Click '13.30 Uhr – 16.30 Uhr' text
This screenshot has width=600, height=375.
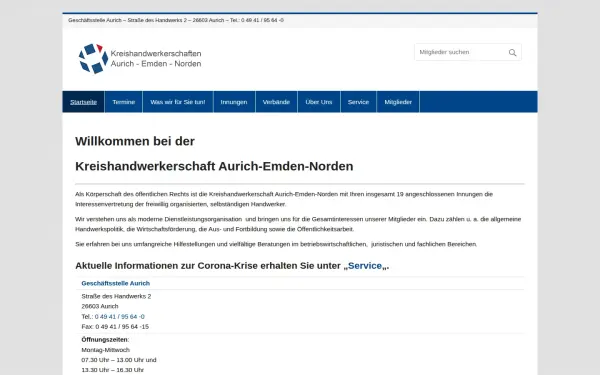112,370
